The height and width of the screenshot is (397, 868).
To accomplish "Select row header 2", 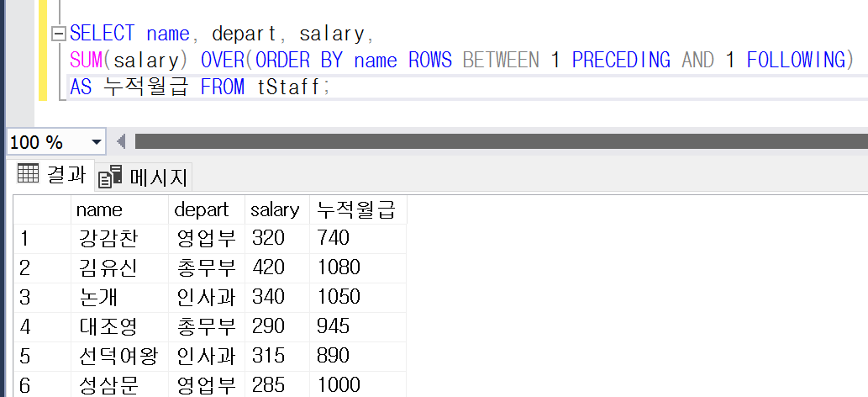I will tap(42, 267).
